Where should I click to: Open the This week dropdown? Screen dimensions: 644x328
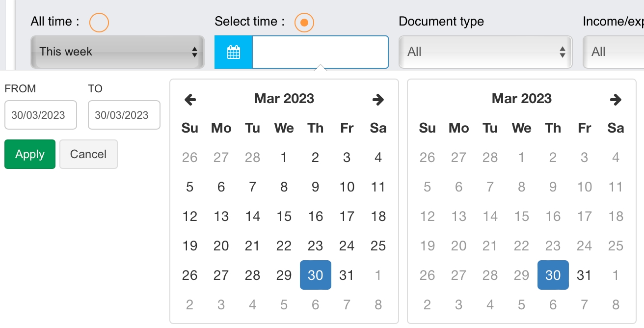tap(117, 52)
